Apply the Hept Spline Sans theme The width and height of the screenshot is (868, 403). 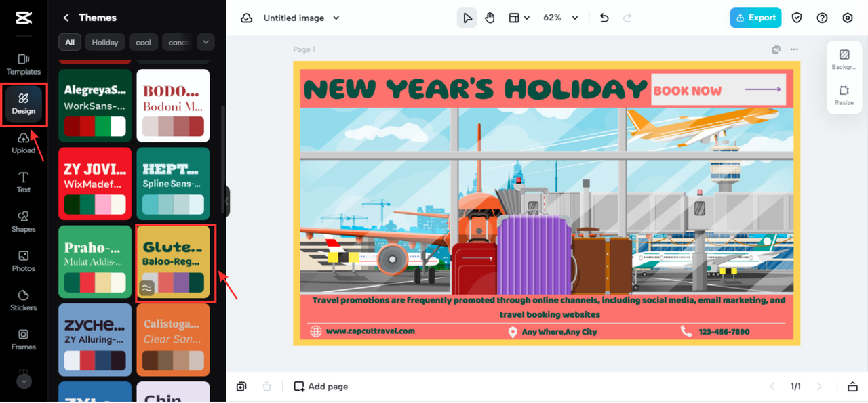pos(173,184)
